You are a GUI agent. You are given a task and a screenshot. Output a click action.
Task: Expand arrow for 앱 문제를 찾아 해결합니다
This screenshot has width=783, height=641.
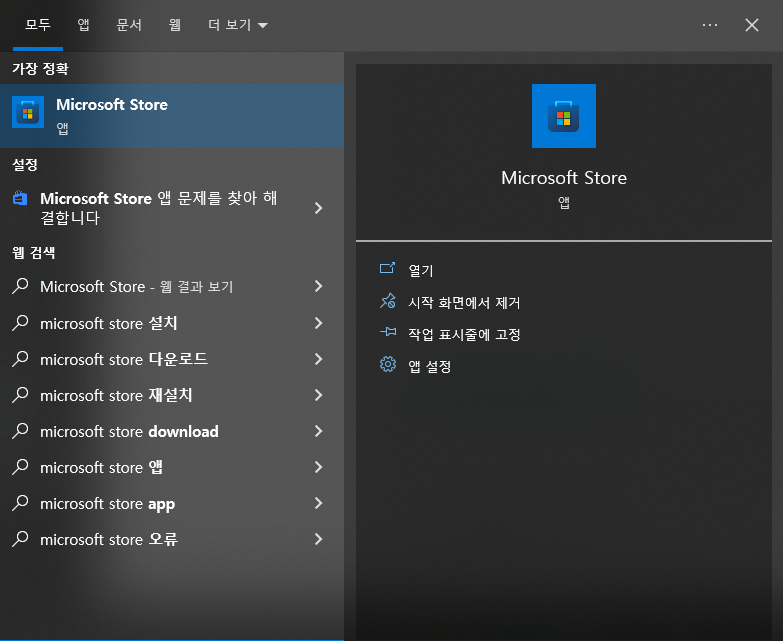click(319, 208)
